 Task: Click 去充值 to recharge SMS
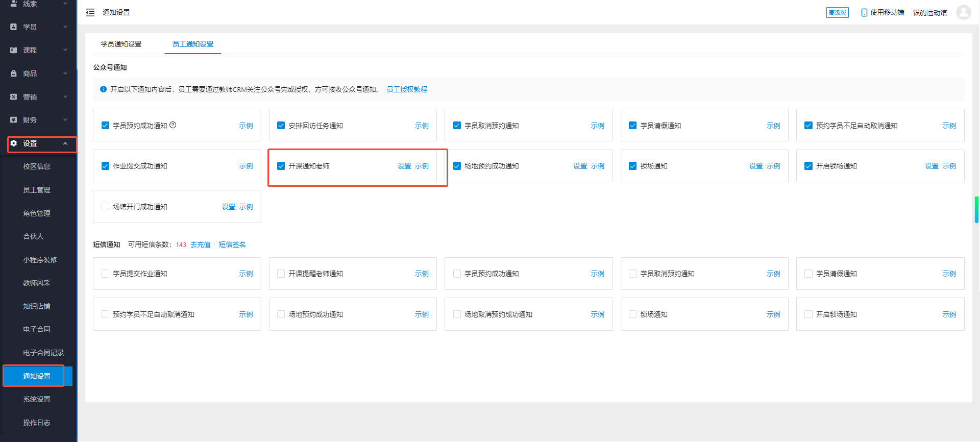[x=200, y=244]
